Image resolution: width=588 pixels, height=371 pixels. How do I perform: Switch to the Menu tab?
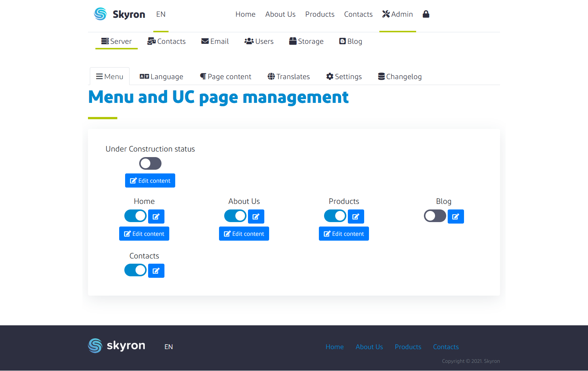[x=110, y=77]
